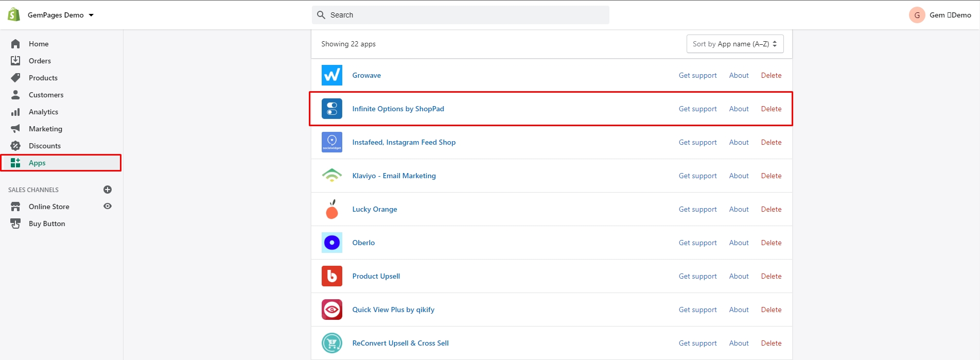Click the Product Upsell app icon
Viewport: 980px width, 360px height.
click(x=332, y=276)
